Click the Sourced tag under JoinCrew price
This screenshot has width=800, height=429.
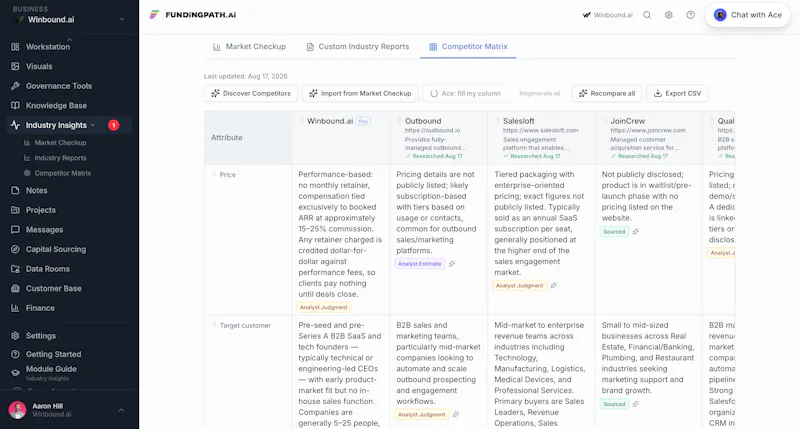pyautogui.click(x=614, y=232)
